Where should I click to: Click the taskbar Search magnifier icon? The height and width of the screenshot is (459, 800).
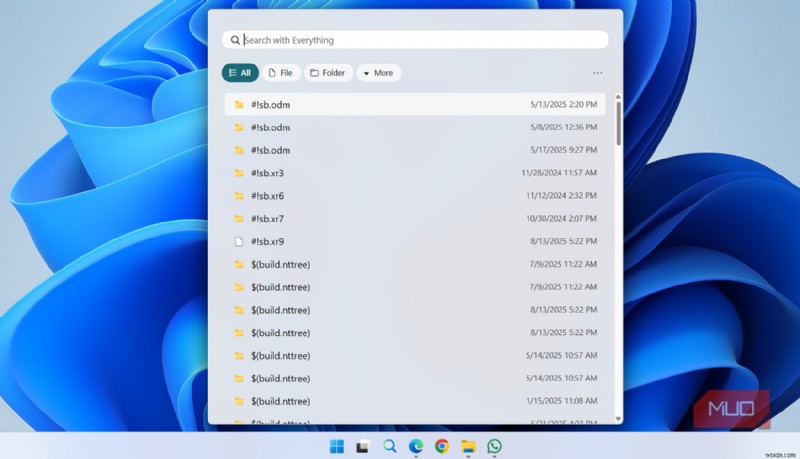tap(390, 446)
